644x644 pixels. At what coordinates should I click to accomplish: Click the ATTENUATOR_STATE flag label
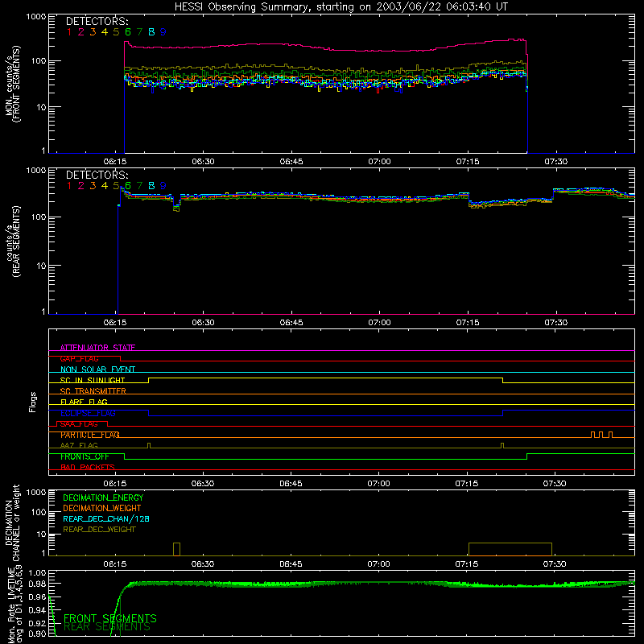pos(97,348)
